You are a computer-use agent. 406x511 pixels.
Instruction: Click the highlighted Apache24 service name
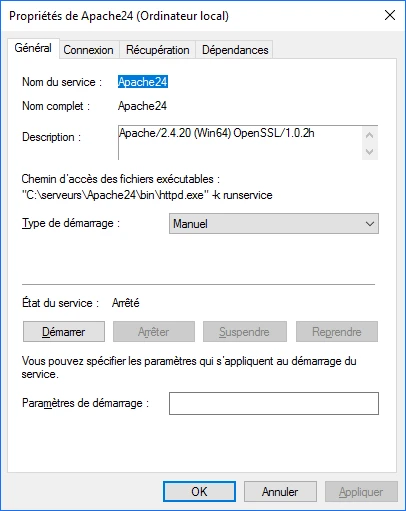click(143, 82)
